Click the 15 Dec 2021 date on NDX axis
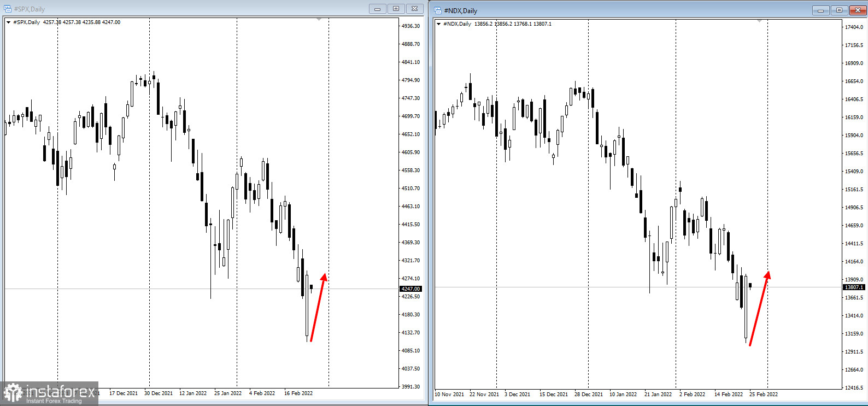The width and height of the screenshot is (868, 406). tap(554, 395)
